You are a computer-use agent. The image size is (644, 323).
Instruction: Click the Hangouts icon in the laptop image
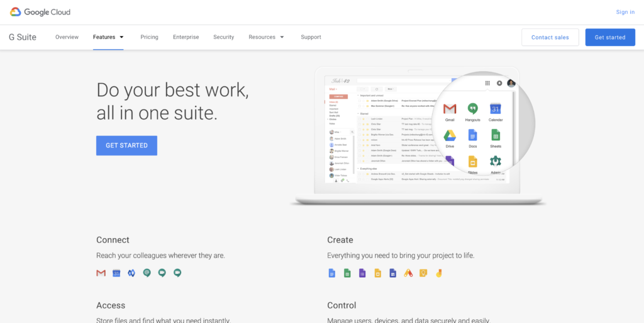pyautogui.click(x=473, y=109)
